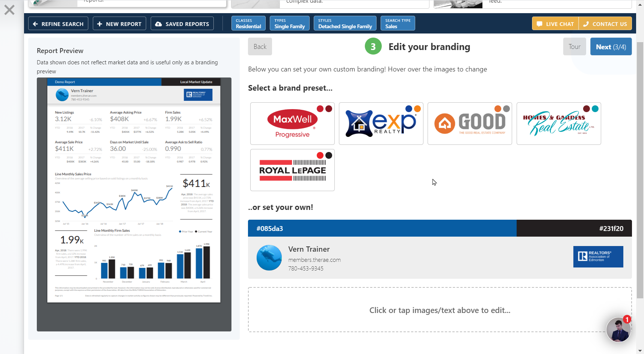Click Next (3/4) button
This screenshot has width=644, height=354.
611,47
